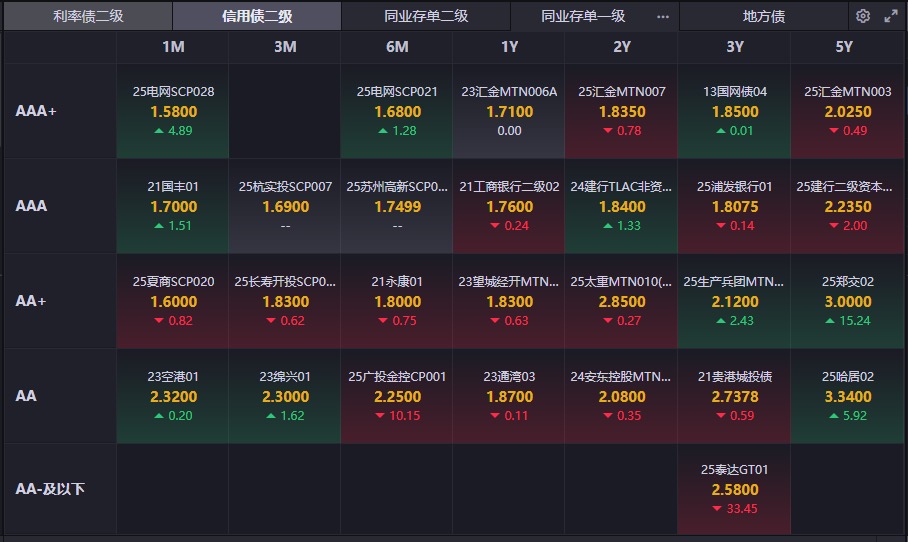Click the fullscreen expand arrows icon
Viewport: 908px width, 542px height.
click(x=890, y=16)
